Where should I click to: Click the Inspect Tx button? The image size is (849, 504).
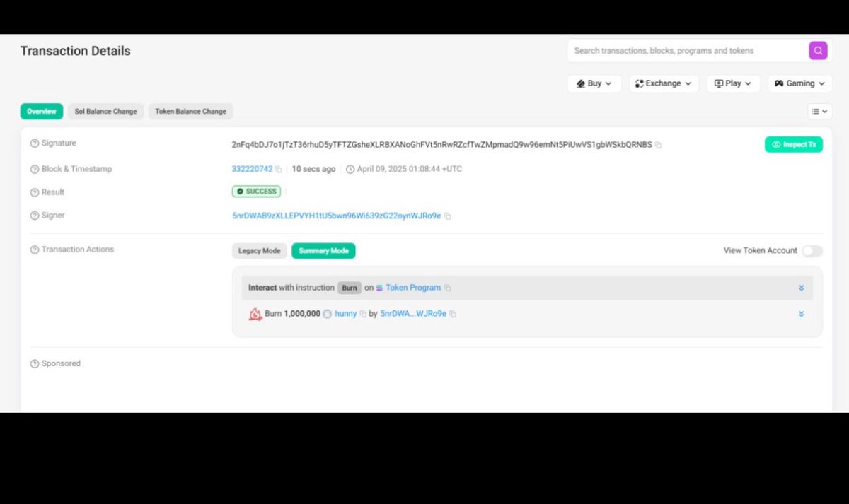click(x=794, y=145)
